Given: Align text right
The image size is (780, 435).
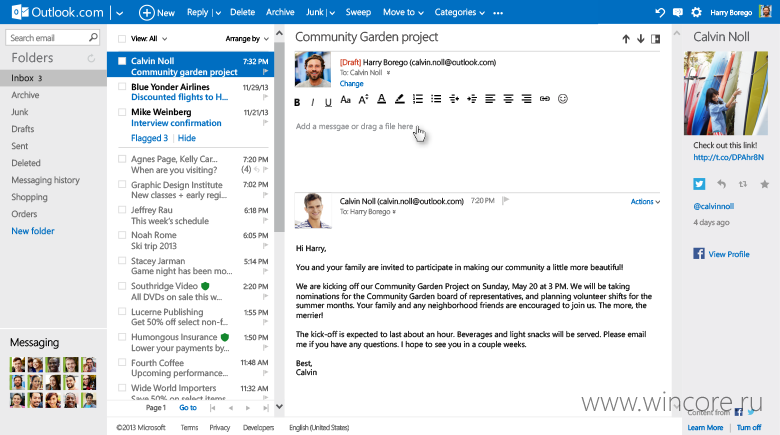Looking at the screenshot, I should tap(526, 99).
